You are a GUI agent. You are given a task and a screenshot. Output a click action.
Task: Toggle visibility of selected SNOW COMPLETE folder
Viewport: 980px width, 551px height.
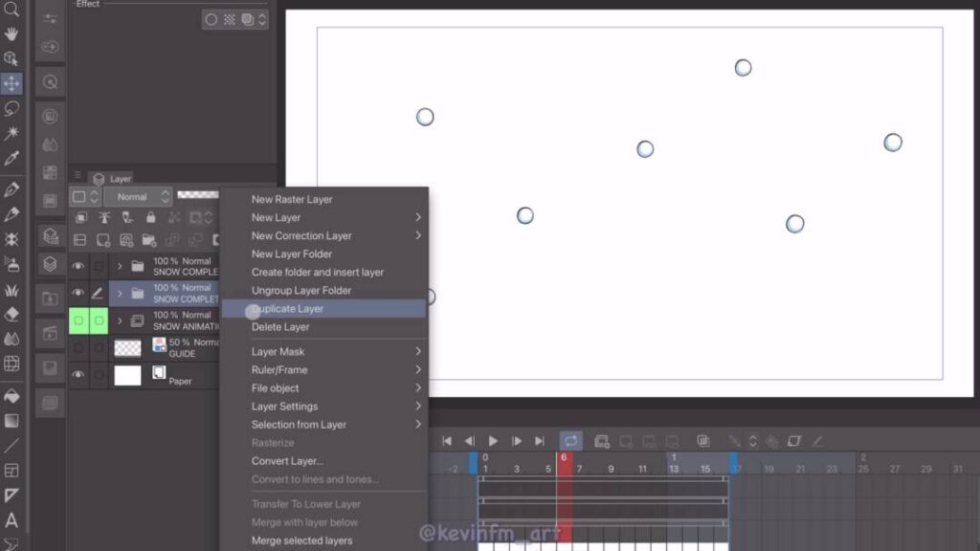78,293
